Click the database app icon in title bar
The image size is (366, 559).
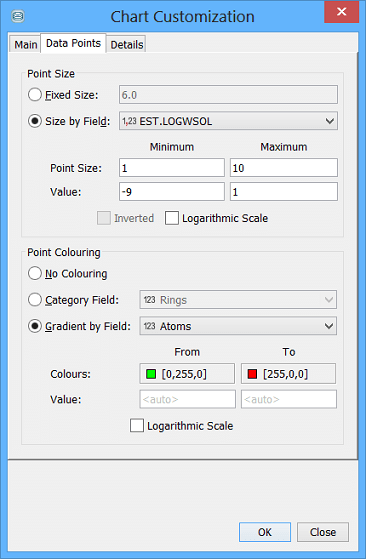[x=18, y=16]
